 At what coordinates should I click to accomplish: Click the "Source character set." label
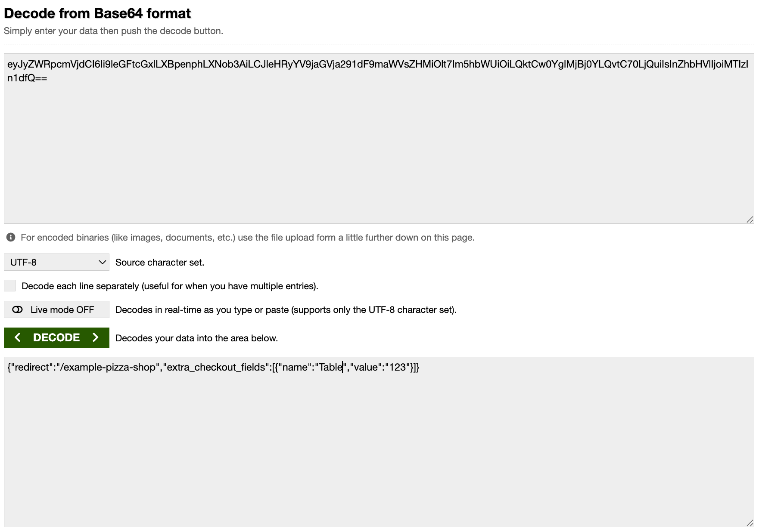coord(160,263)
